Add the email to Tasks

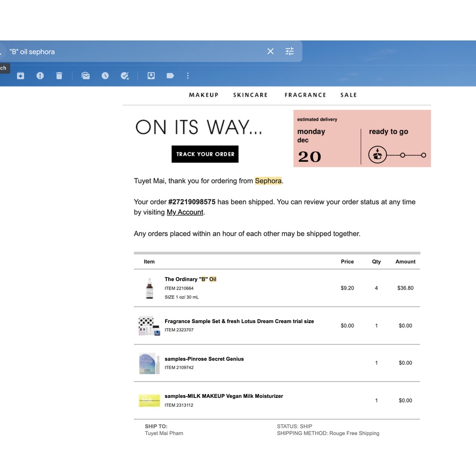click(125, 76)
